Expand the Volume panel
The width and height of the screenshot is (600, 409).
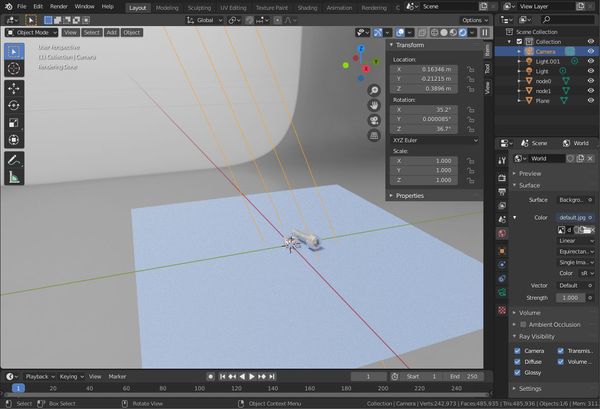point(530,313)
